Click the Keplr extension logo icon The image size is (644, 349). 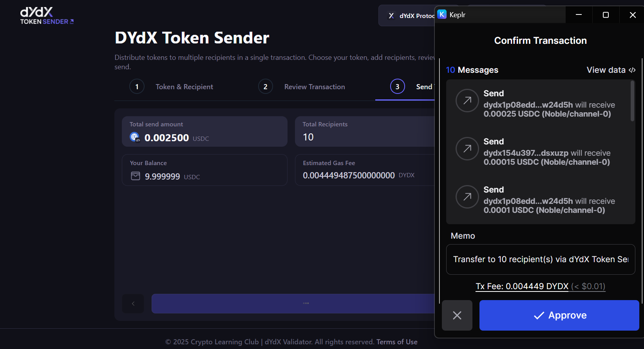point(442,14)
